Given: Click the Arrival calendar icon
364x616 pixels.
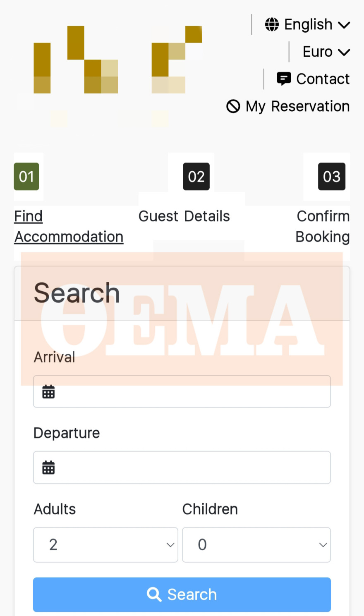Looking at the screenshot, I should 48,391.
